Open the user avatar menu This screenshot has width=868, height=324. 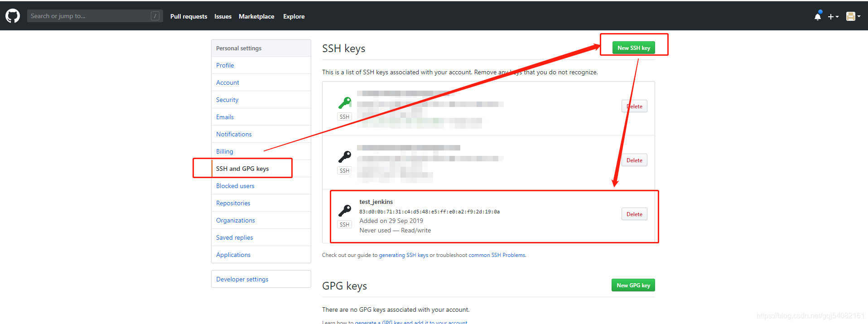pyautogui.click(x=853, y=16)
